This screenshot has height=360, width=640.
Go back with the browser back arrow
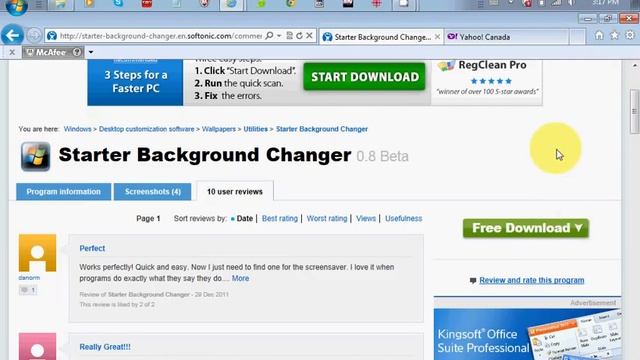[12, 36]
